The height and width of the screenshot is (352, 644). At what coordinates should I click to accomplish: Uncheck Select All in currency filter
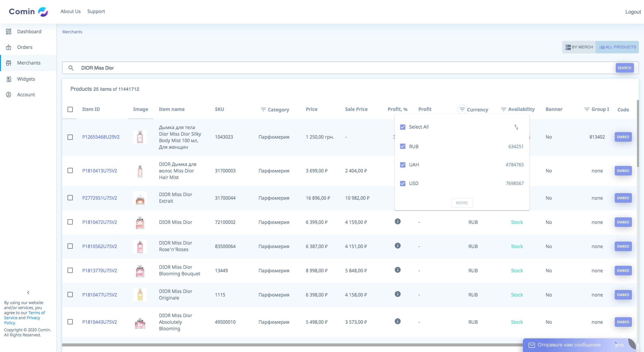[x=402, y=127]
